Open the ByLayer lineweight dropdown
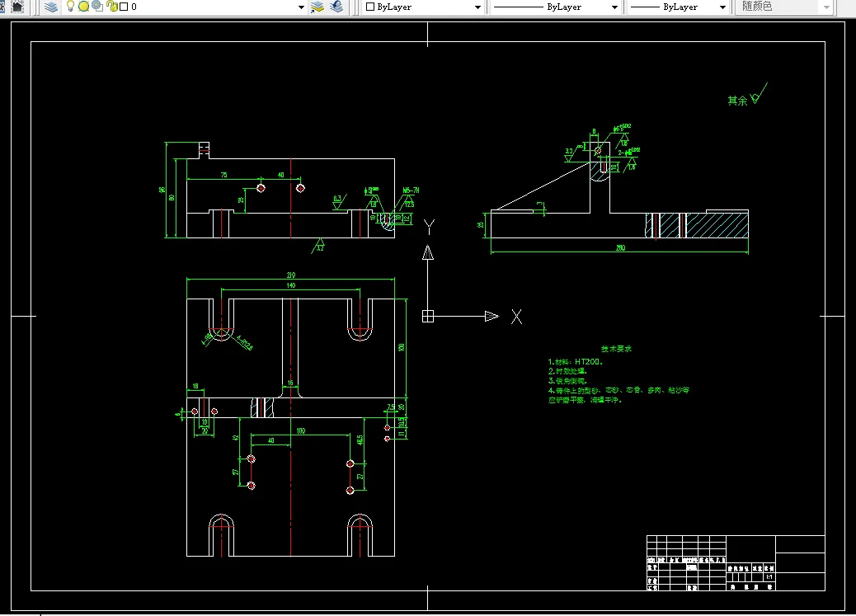 (722, 7)
